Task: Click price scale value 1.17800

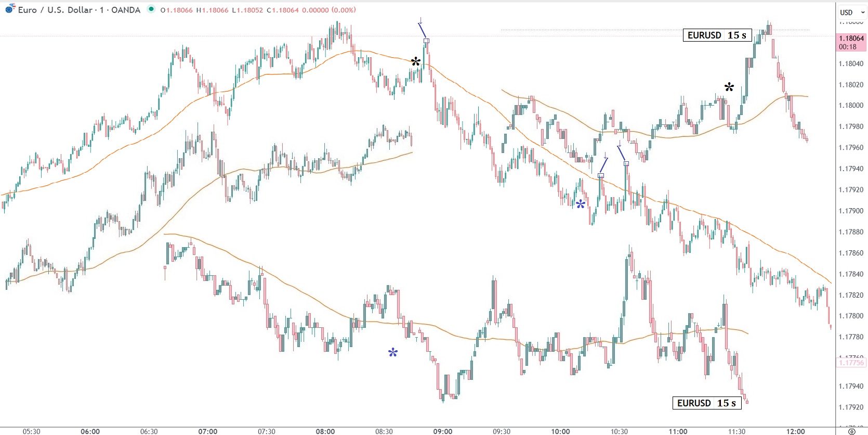Action: (x=851, y=316)
